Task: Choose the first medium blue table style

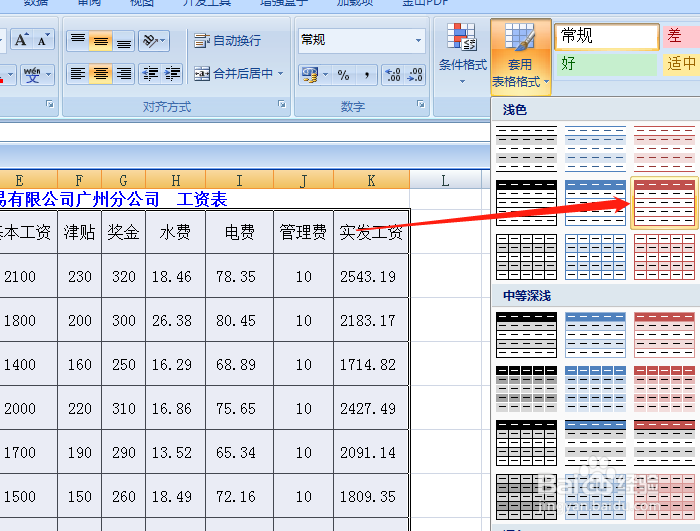Action: [595, 335]
